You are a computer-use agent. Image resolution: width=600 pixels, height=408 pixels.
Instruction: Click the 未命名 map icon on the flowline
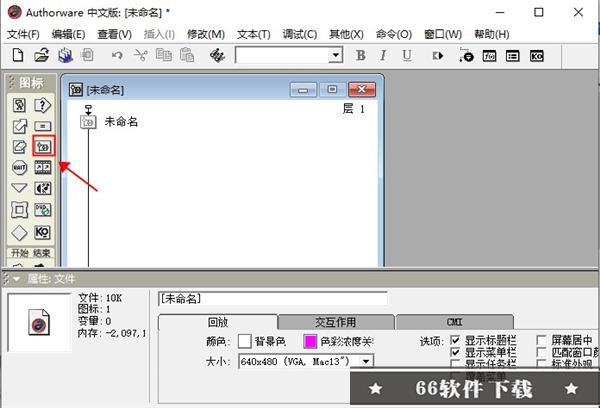pyautogui.click(x=88, y=122)
